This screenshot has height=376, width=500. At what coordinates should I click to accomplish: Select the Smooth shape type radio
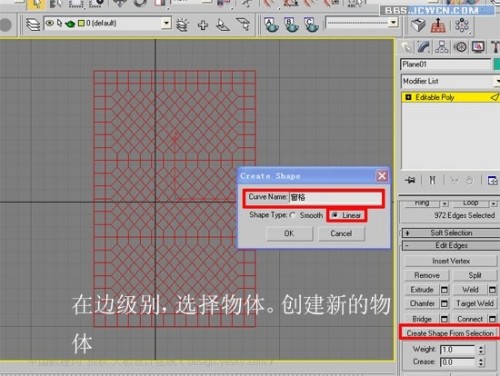(x=293, y=215)
